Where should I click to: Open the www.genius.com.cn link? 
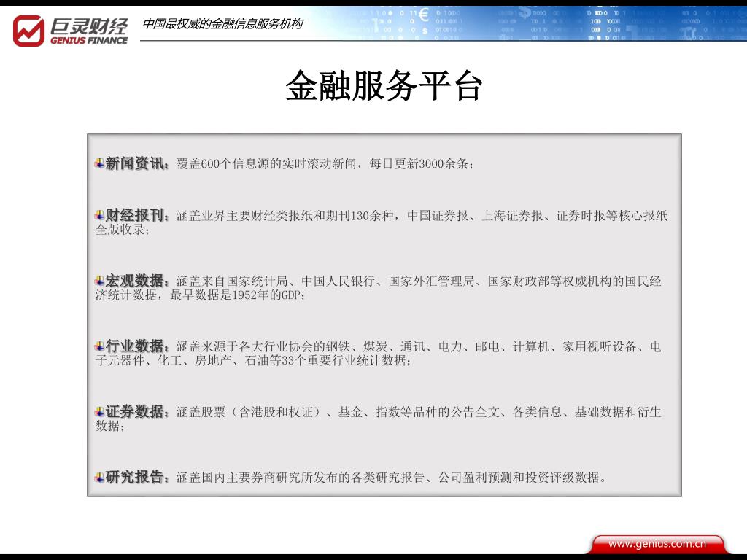(x=657, y=543)
